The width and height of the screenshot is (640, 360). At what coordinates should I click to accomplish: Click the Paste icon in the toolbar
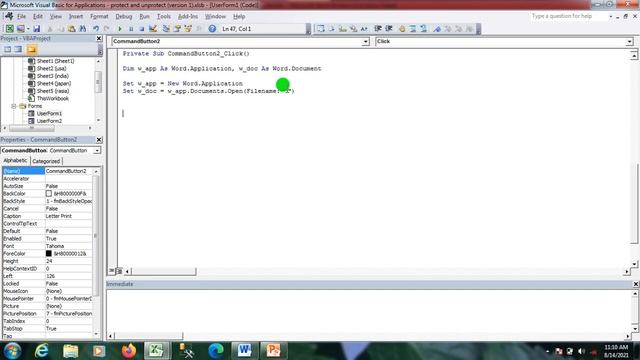pos(71,29)
